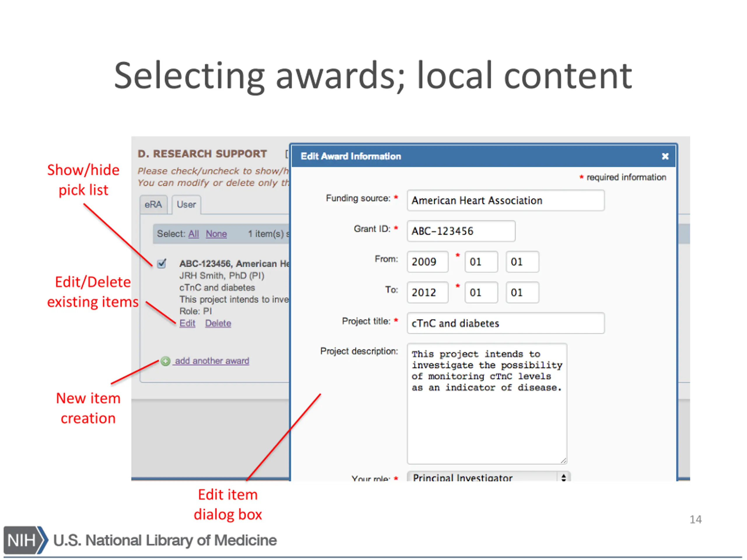Select All awards link
Screen dimensions: 747x560
coord(193,234)
